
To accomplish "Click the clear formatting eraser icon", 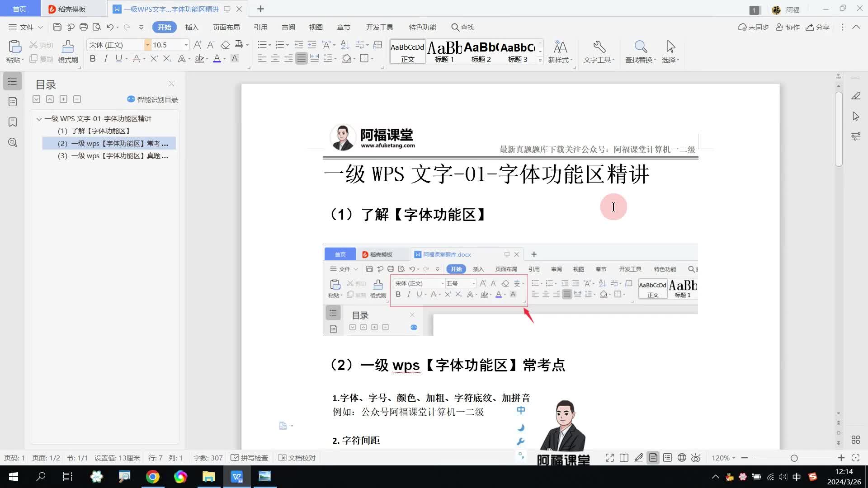I will click(x=225, y=45).
